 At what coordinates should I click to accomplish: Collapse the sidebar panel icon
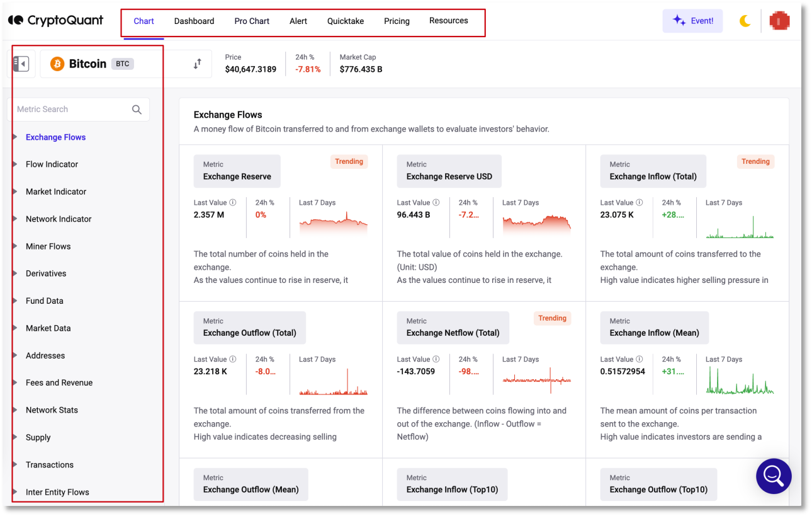tap(21, 64)
